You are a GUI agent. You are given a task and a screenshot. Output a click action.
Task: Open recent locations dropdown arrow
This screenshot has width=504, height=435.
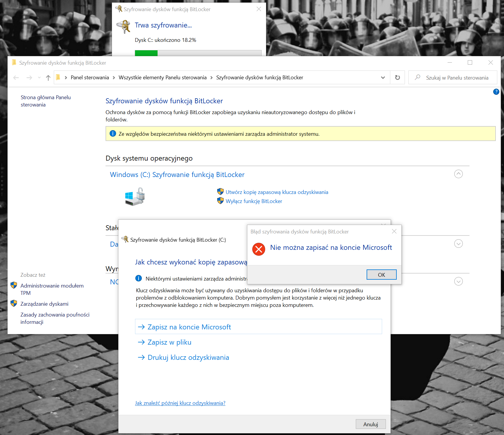(39, 78)
